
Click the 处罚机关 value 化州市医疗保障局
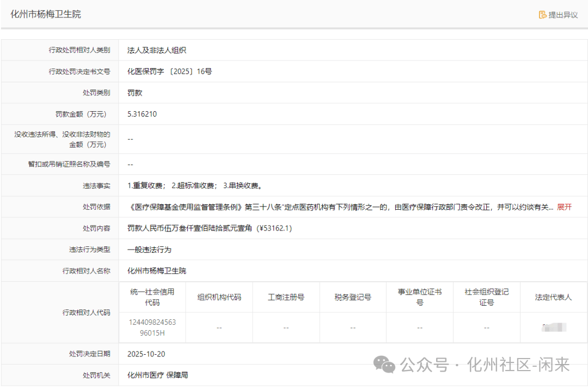(x=158, y=375)
